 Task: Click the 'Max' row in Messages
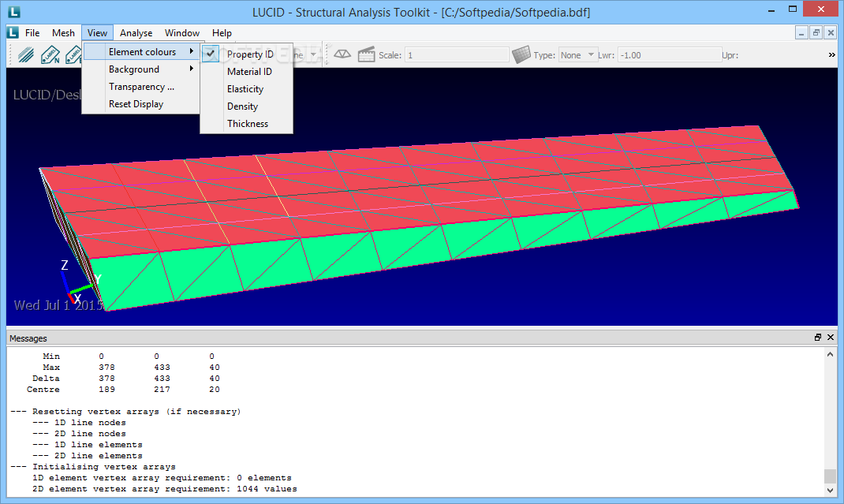132,368
